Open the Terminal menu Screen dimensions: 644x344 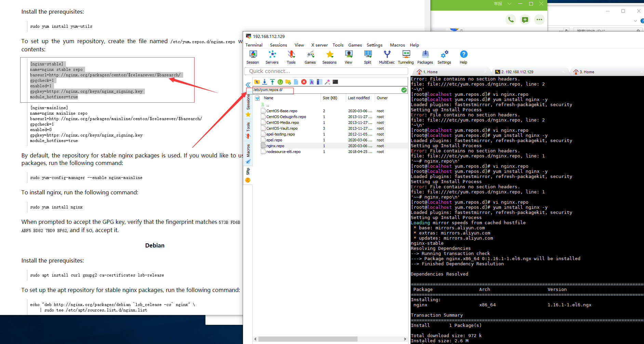(x=254, y=45)
